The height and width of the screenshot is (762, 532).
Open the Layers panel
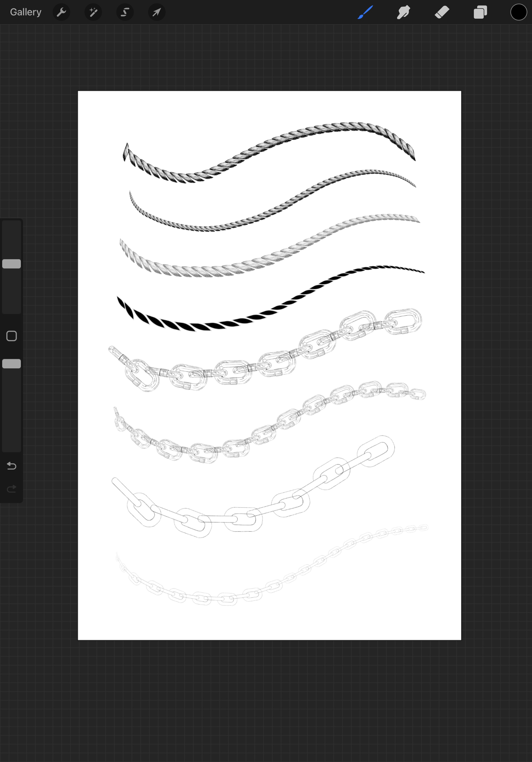(x=480, y=12)
